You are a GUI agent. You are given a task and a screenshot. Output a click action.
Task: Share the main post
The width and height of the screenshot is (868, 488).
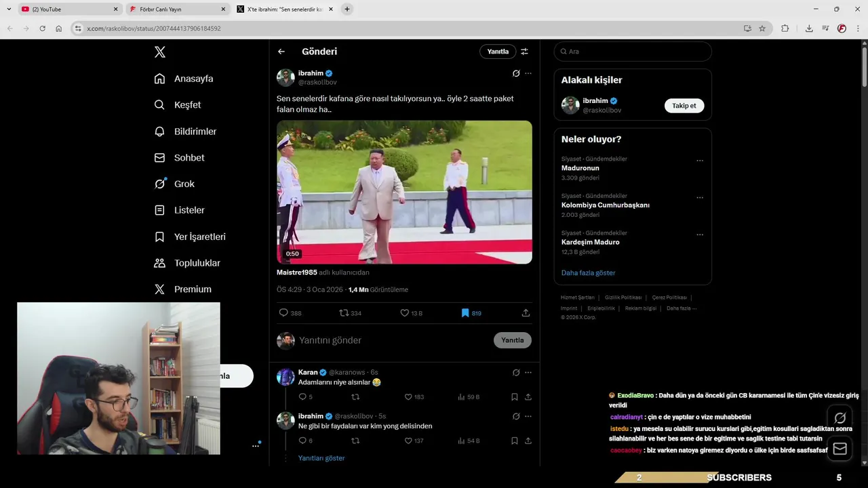(526, 313)
